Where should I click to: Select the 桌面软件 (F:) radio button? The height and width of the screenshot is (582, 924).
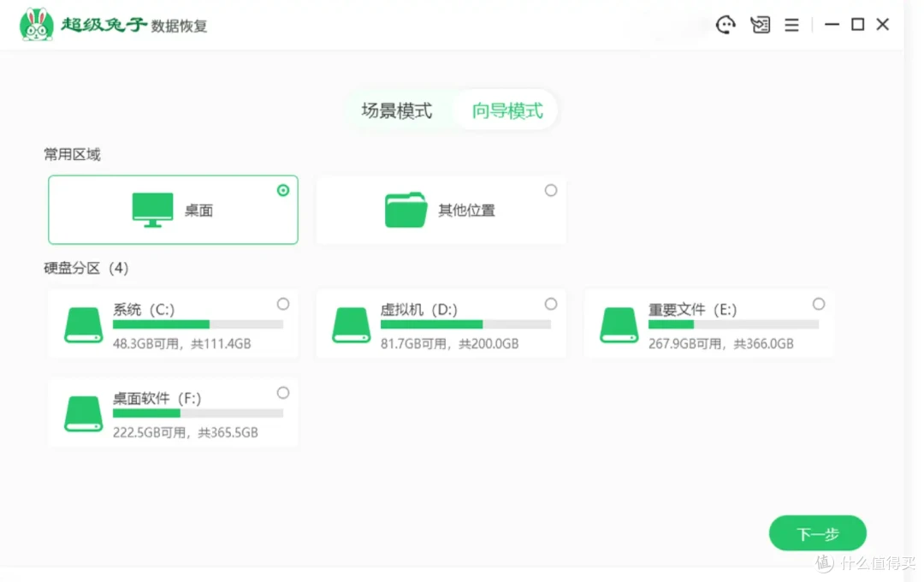[283, 394]
